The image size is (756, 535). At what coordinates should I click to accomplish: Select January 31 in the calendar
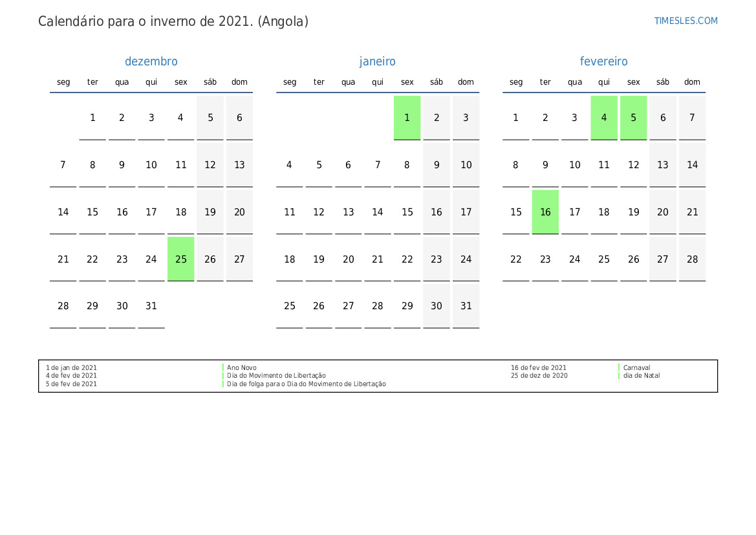(466, 306)
